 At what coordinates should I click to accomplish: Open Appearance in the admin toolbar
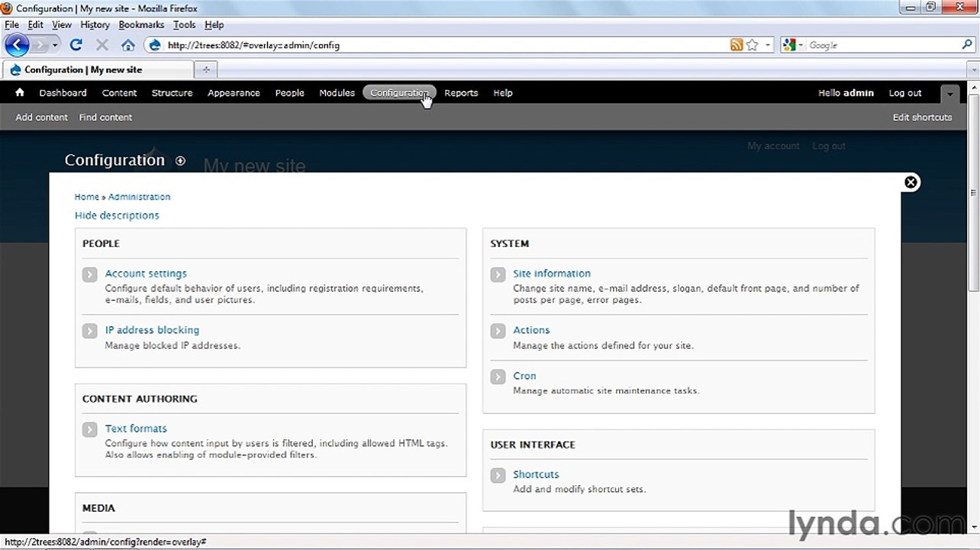tap(234, 92)
